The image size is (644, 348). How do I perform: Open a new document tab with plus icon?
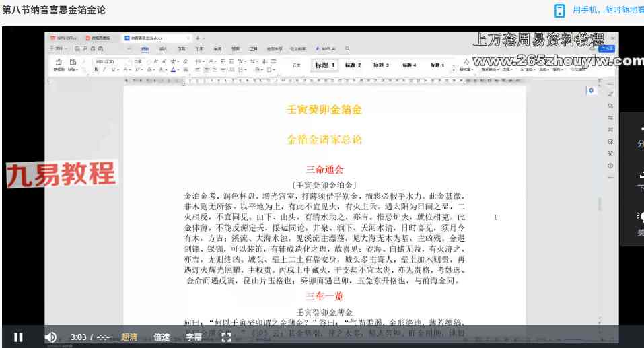click(197, 38)
